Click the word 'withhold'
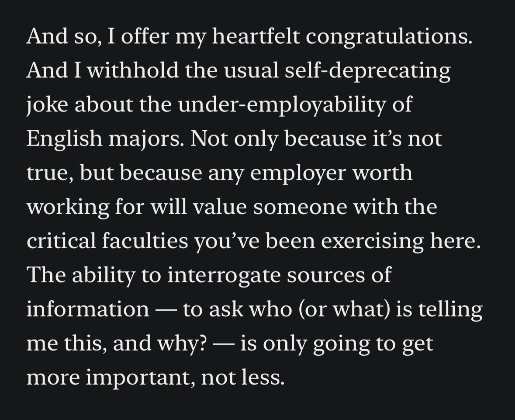 pos(133,71)
